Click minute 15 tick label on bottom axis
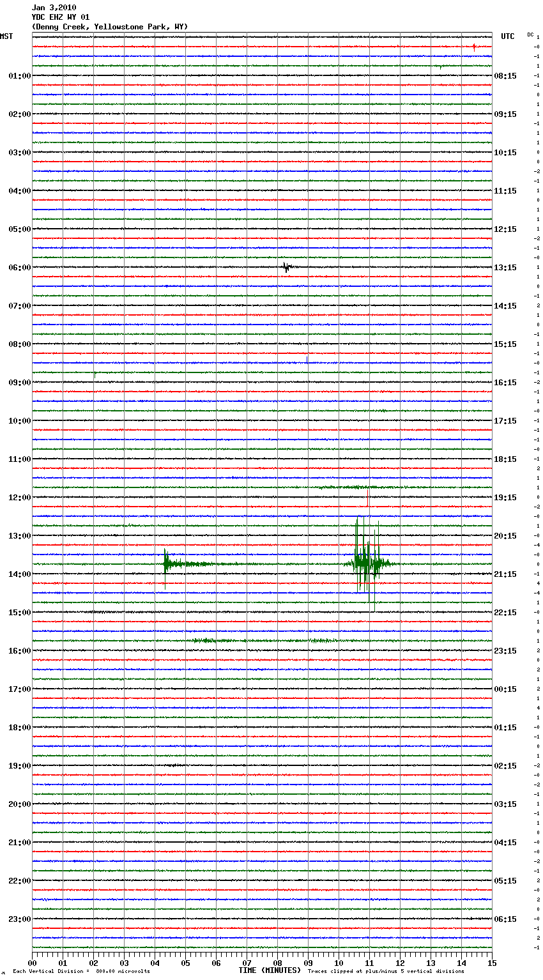The image size is (543, 980). pyautogui.click(x=492, y=963)
